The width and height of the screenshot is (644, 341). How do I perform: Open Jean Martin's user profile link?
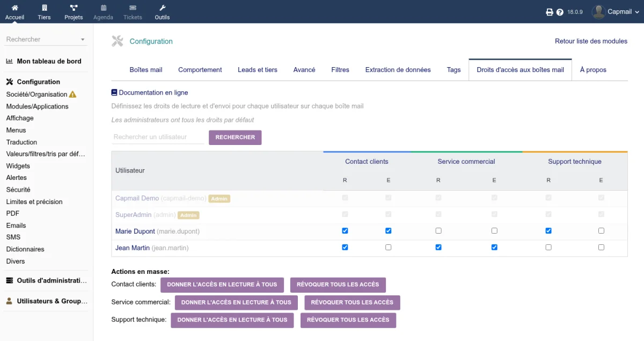[133, 248]
